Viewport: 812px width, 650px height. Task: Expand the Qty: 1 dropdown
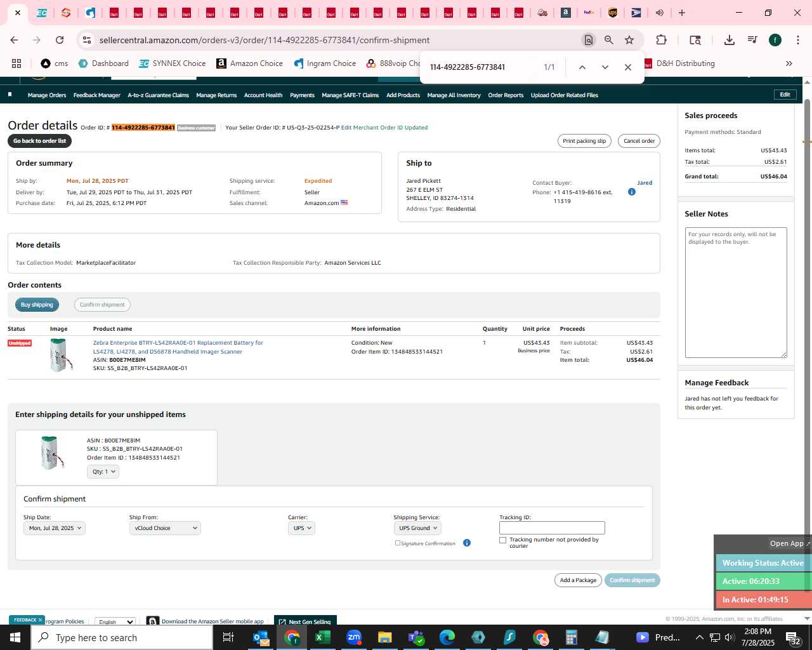click(x=103, y=472)
